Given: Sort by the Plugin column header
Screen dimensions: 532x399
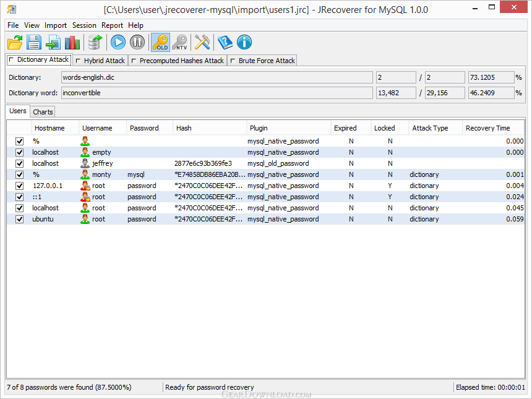Looking at the screenshot, I should tap(289, 128).
